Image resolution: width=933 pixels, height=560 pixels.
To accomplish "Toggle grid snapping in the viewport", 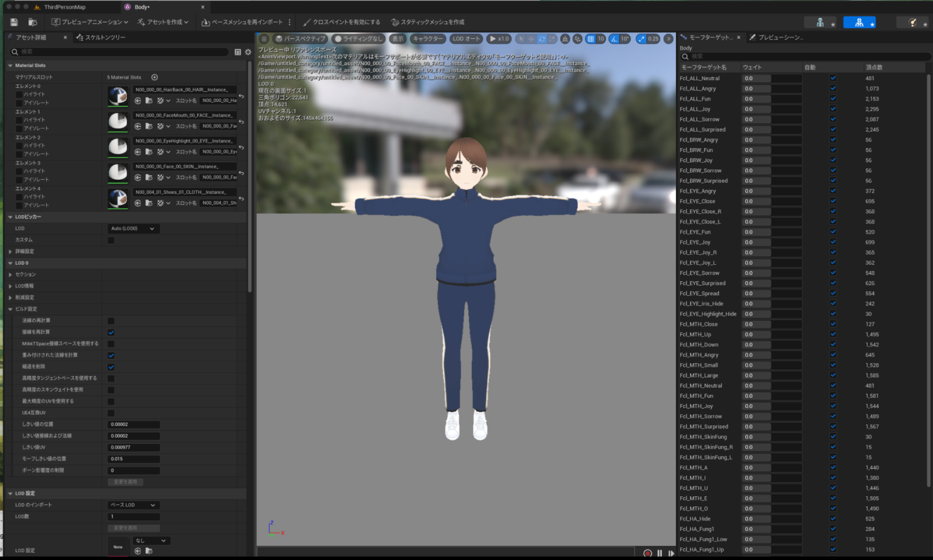I will (590, 38).
